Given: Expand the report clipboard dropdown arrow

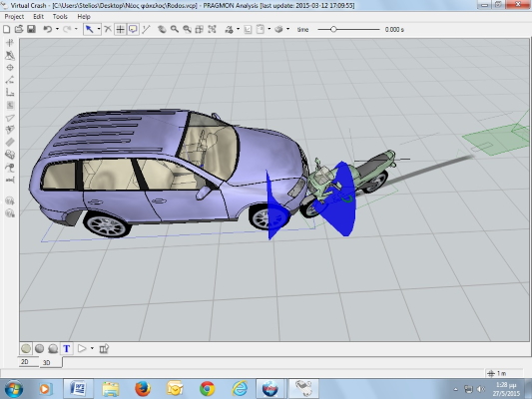Looking at the screenshot, I should pos(269,29).
